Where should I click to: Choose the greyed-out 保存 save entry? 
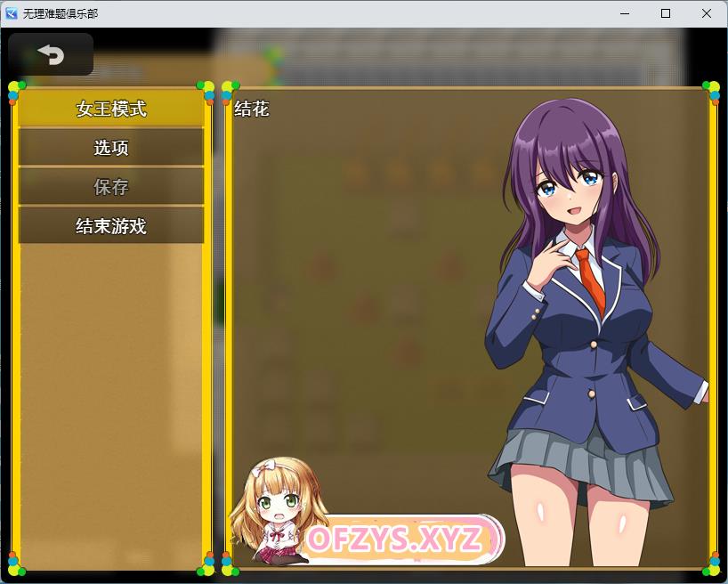(111, 187)
